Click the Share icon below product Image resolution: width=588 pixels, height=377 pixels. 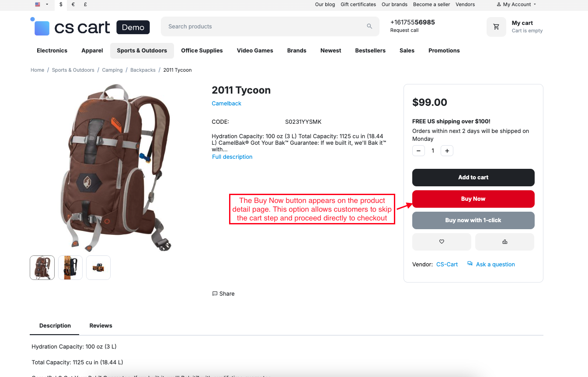pyautogui.click(x=215, y=293)
